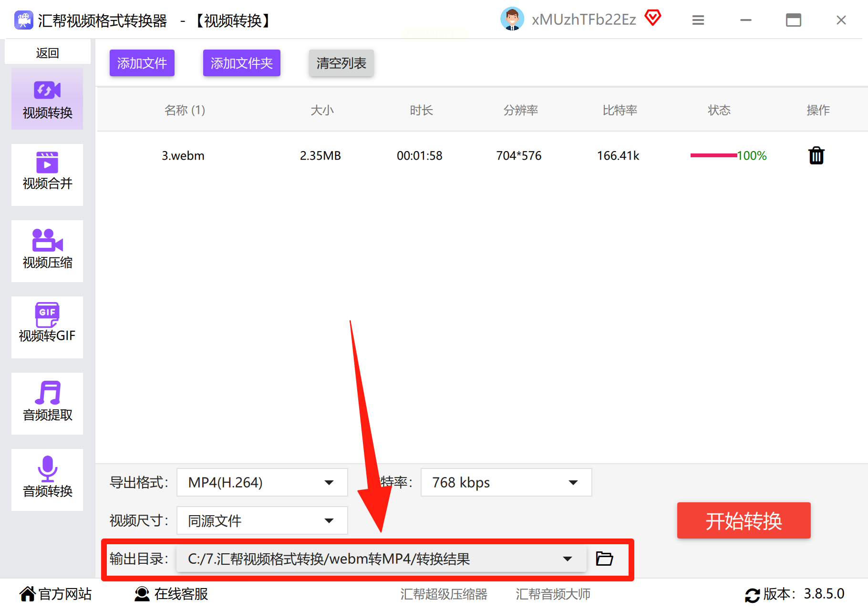Expand the 768 kbps bitrate dropdown
Viewport: 868px width, 610px height.
click(x=506, y=482)
